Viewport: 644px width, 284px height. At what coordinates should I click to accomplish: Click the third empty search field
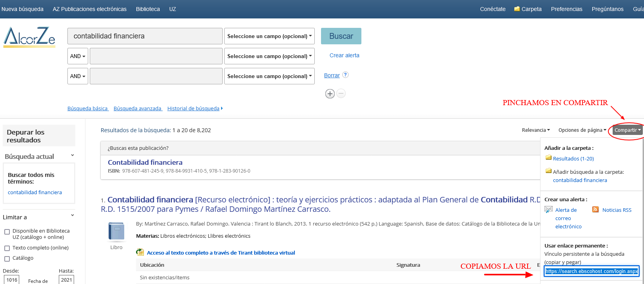156,76
